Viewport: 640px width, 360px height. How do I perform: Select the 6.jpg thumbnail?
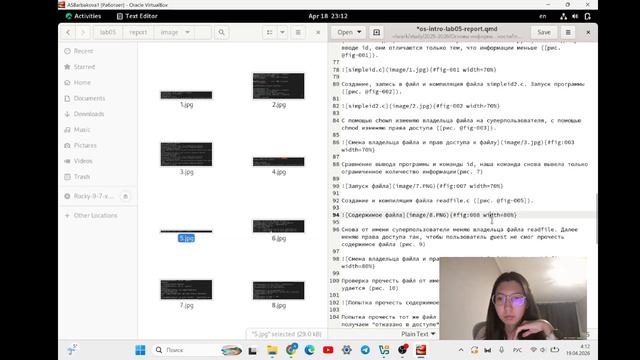(x=278, y=226)
